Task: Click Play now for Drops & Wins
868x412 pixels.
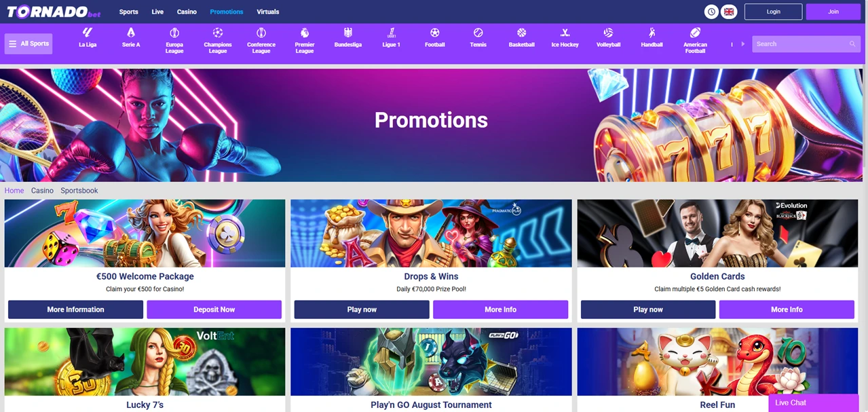Action: (362, 310)
